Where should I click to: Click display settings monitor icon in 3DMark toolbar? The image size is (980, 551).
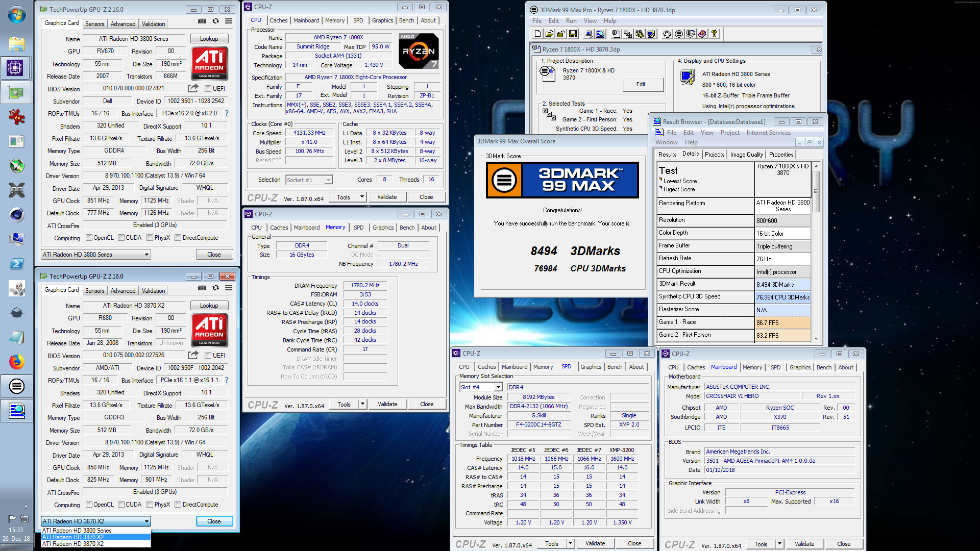point(651,34)
